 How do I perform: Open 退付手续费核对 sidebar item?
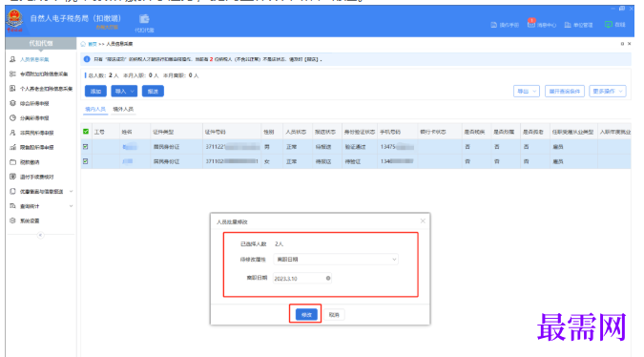[37, 177]
